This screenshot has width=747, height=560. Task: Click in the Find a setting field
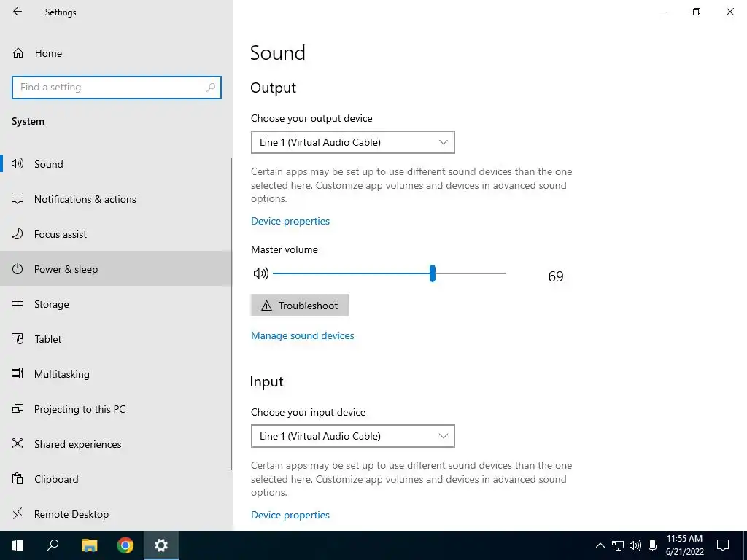117,87
